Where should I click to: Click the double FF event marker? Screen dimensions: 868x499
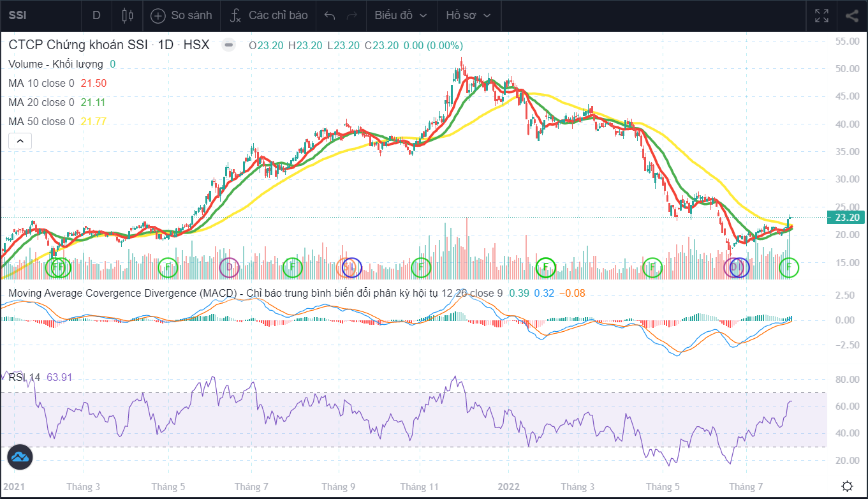click(x=58, y=267)
